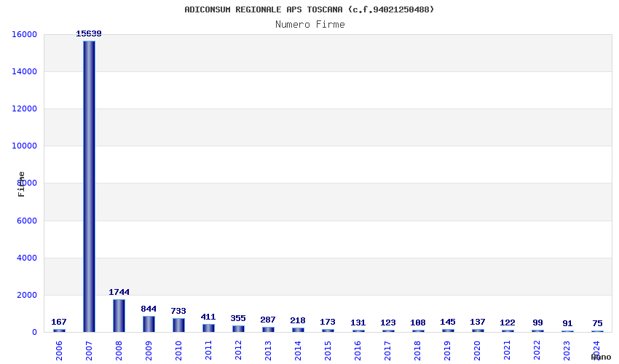
Task: Click the x-axis year label 2019
Action: [x=448, y=351]
